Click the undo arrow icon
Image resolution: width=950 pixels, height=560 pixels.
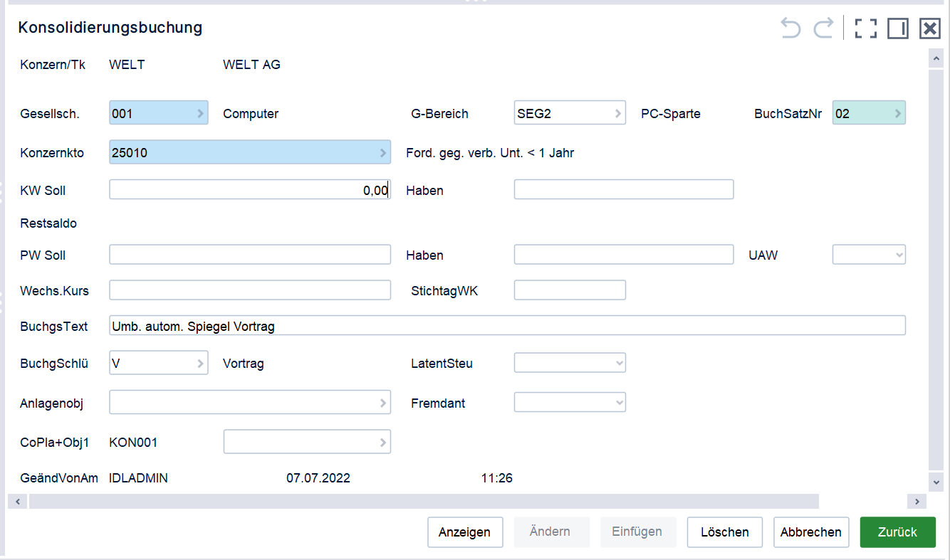(x=791, y=28)
